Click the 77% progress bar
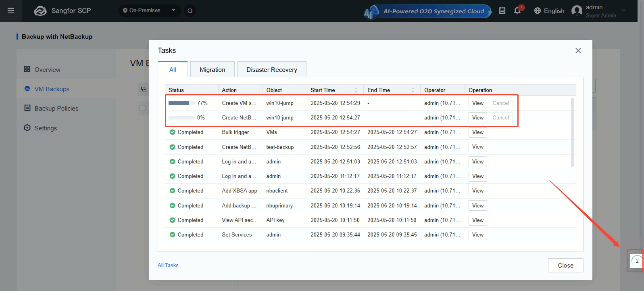This screenshot has height=291, width=644. 181,103
